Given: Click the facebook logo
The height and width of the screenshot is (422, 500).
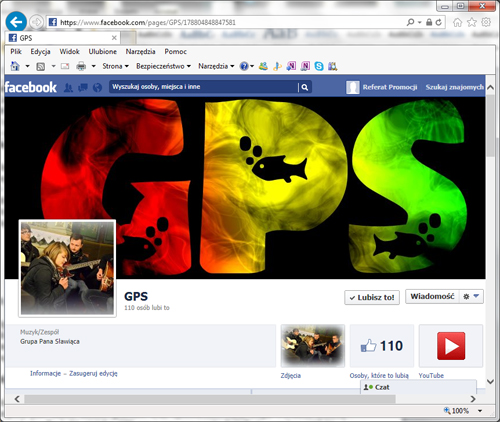Looking at the screenshot, I should click(x=31, y=87).
